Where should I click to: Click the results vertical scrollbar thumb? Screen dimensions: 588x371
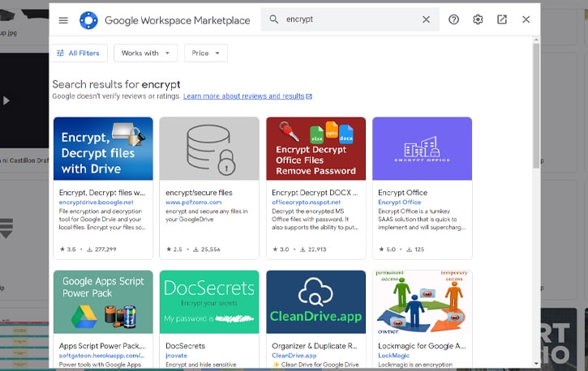tap(536, 105)
